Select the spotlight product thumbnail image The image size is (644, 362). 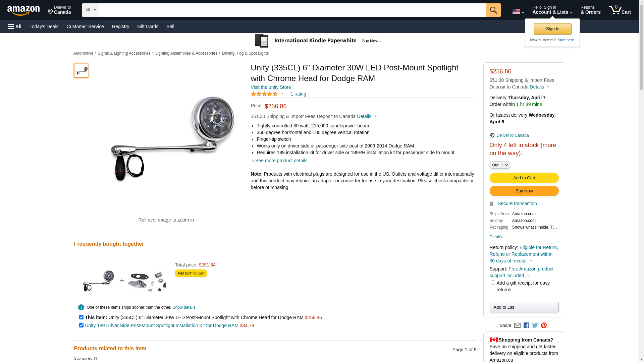[x=81, y=71]
